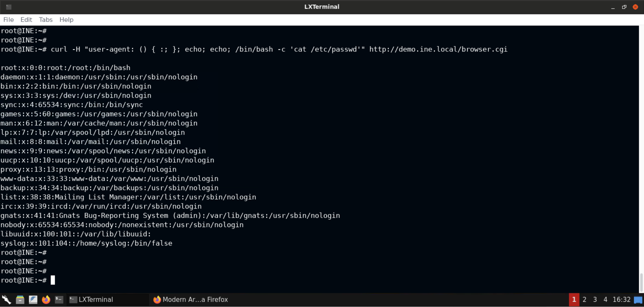The height and width of the screenshot is (307, 644).
Task: Restore down the LXTerminal window
Action: click(x=624, y=7)
